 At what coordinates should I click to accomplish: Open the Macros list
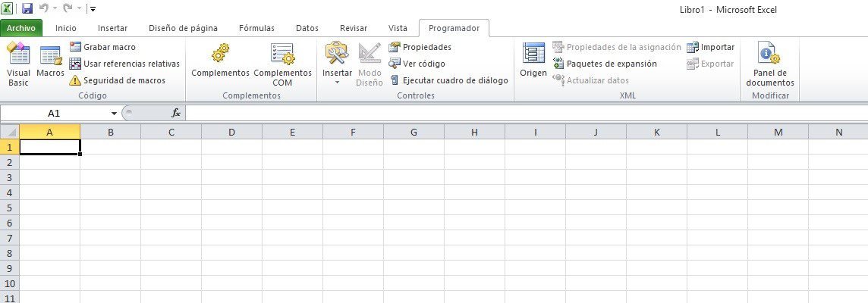click(50, 61)
